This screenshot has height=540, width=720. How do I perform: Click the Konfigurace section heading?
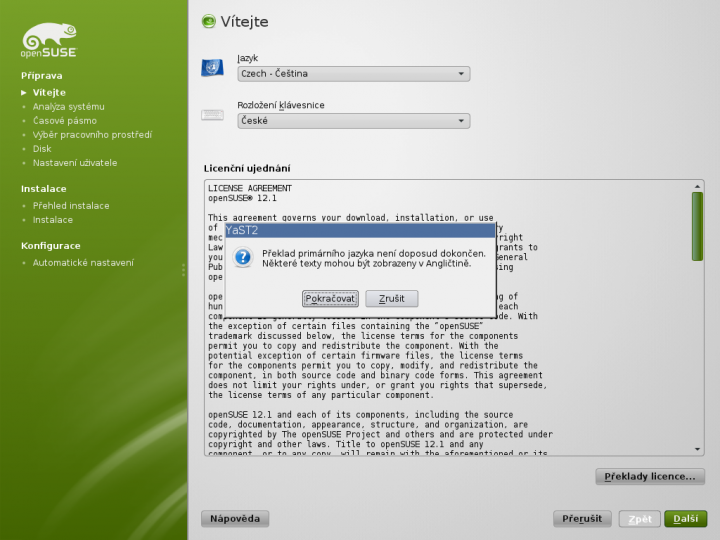(51, 246)
